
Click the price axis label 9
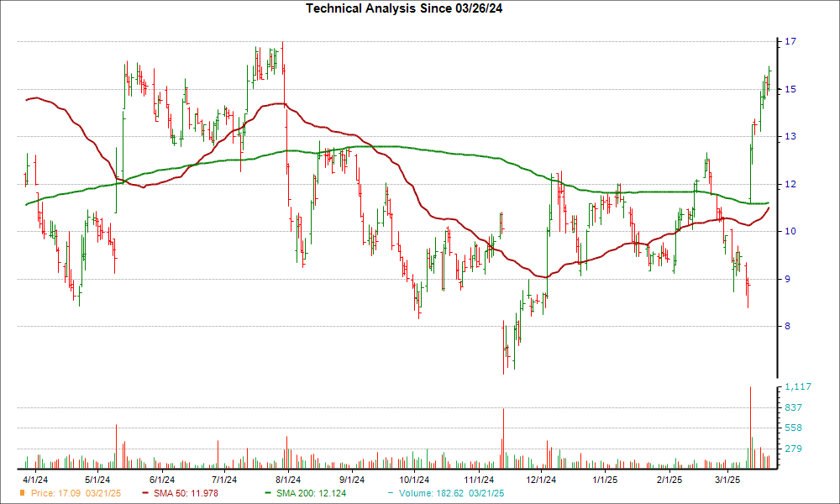tap(788, 279)
